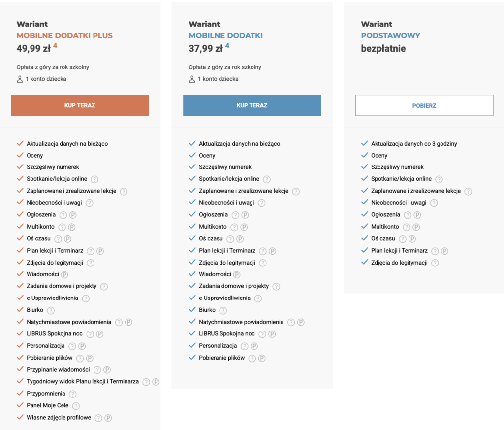Click P icon next to Wiadomości in Mobilne Dodatki
This screenshot has width=504, height=430.
pyautogui.click(x=237, y=275)
